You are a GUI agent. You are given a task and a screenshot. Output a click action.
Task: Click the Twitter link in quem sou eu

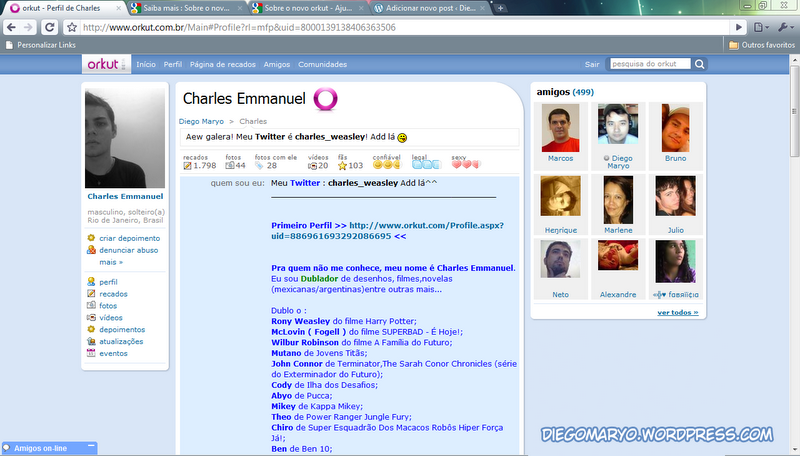point(305,183)
